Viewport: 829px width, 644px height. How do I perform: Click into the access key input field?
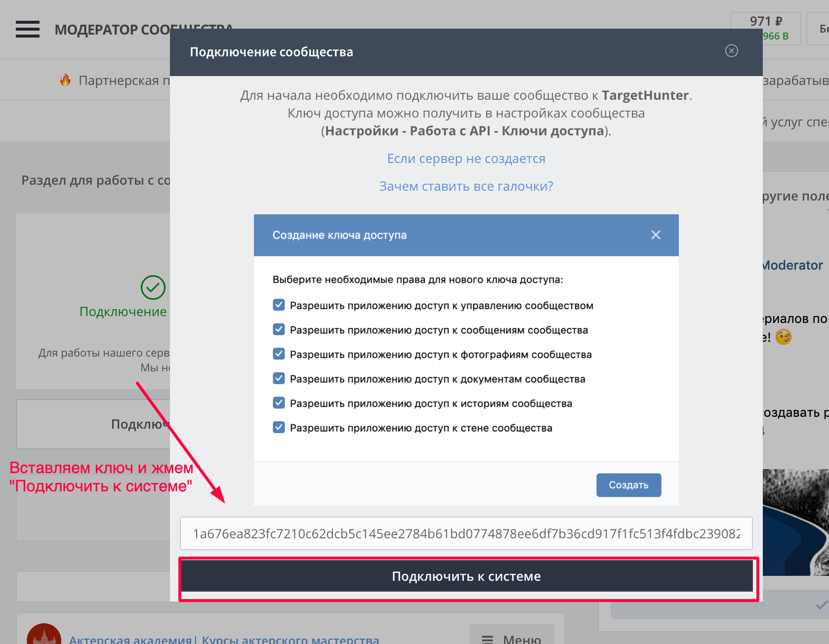[466, 533]
